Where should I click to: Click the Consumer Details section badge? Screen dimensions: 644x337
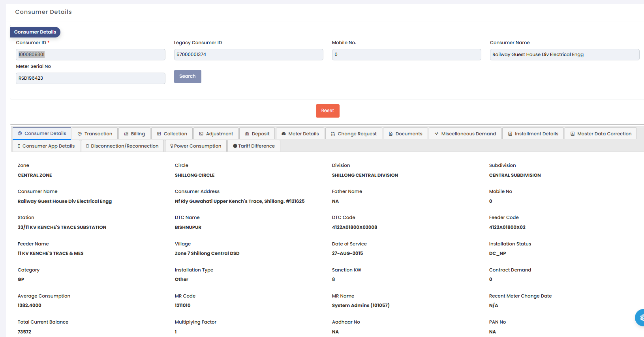coord(35,32)
